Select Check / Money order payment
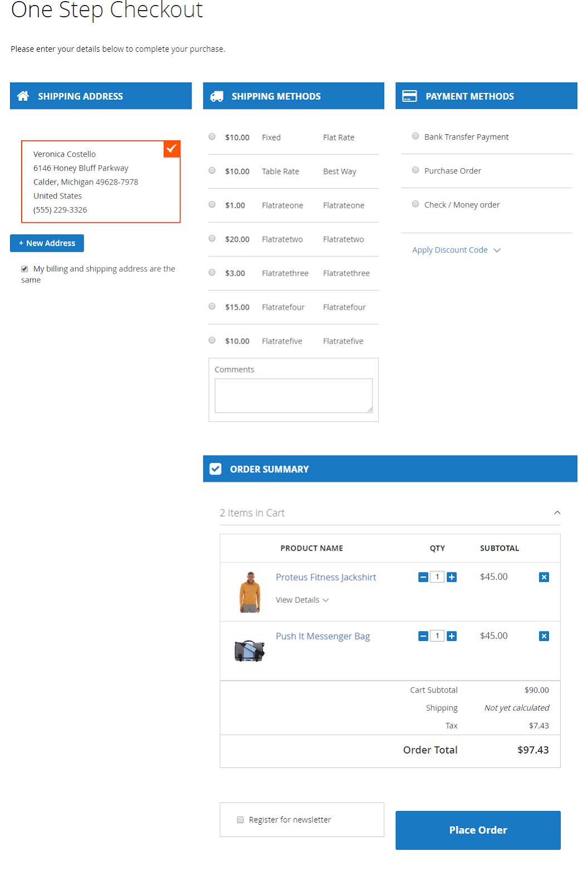This screenshot has height=891, width=588. [415, 204]
